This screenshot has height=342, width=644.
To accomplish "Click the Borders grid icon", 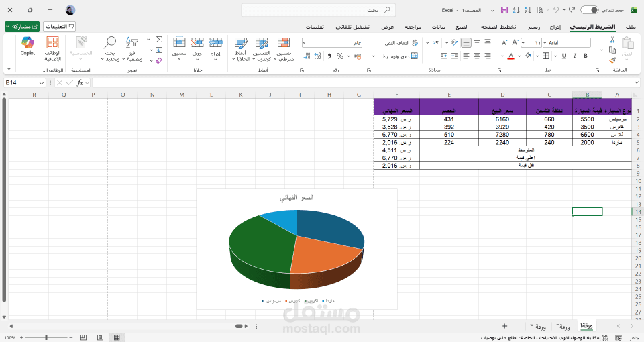I will pos(546,56).
